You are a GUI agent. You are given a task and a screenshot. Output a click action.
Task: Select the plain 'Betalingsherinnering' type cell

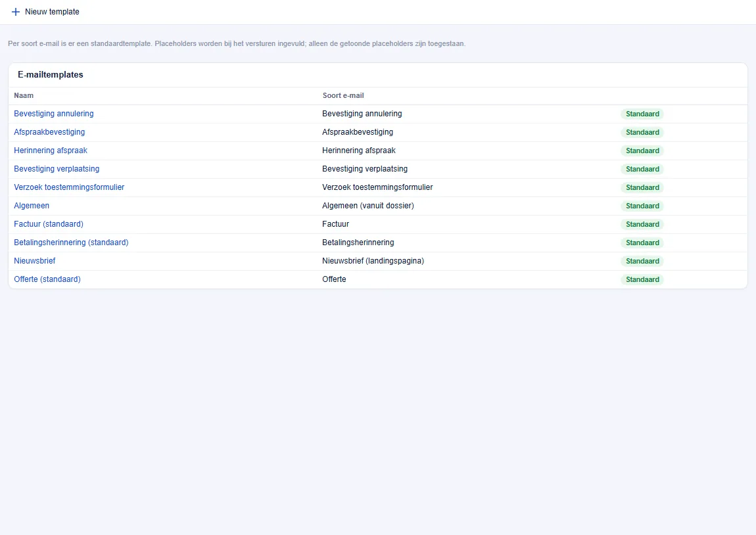coord(358,243)
